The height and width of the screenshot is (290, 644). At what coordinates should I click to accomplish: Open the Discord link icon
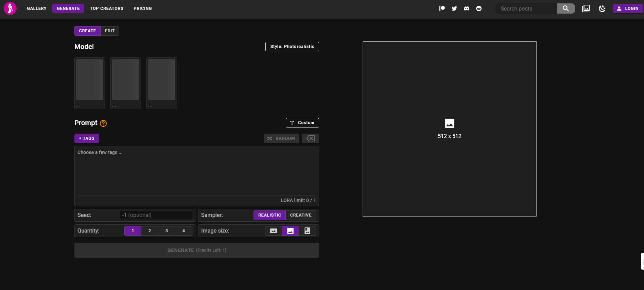pos(466,8)
